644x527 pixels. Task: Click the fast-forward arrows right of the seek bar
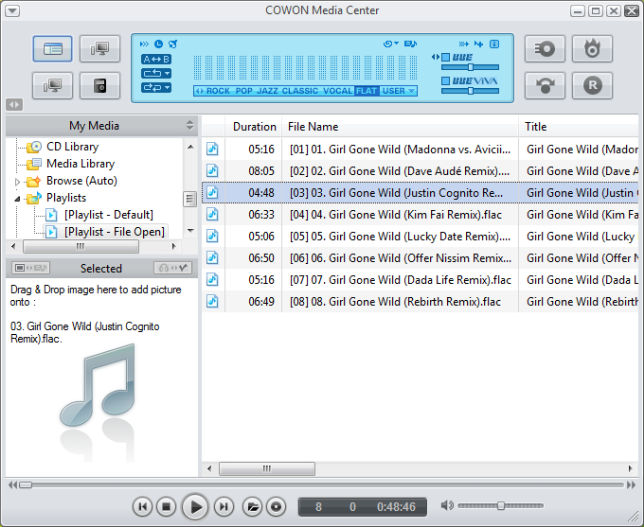pos(631,485)
